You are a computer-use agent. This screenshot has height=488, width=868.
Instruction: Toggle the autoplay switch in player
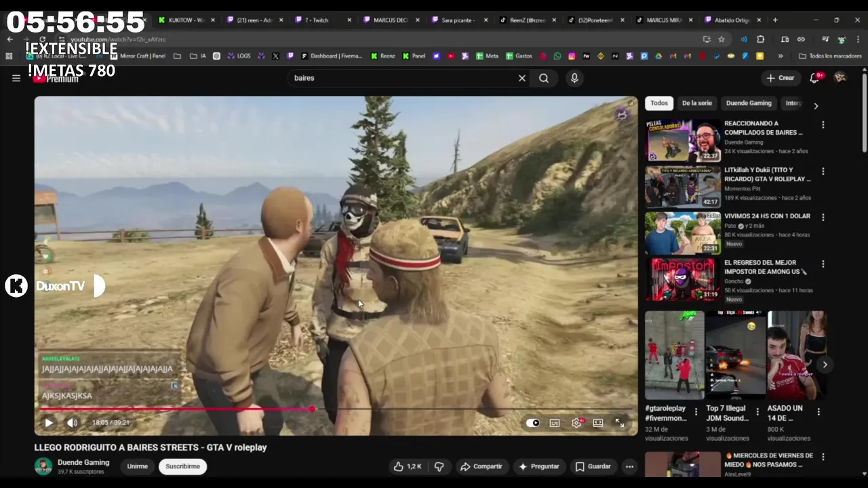533,423
